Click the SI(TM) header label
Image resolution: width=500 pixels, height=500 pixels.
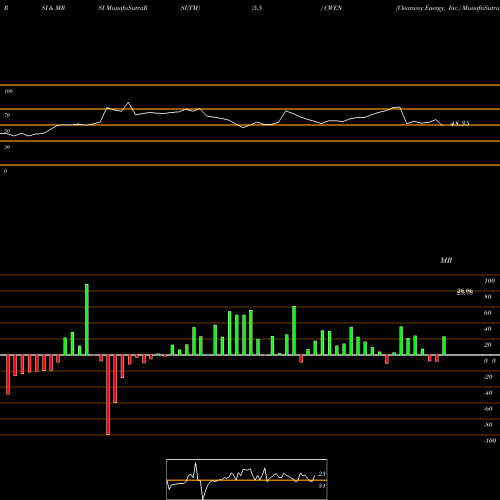tap(190, 8)
